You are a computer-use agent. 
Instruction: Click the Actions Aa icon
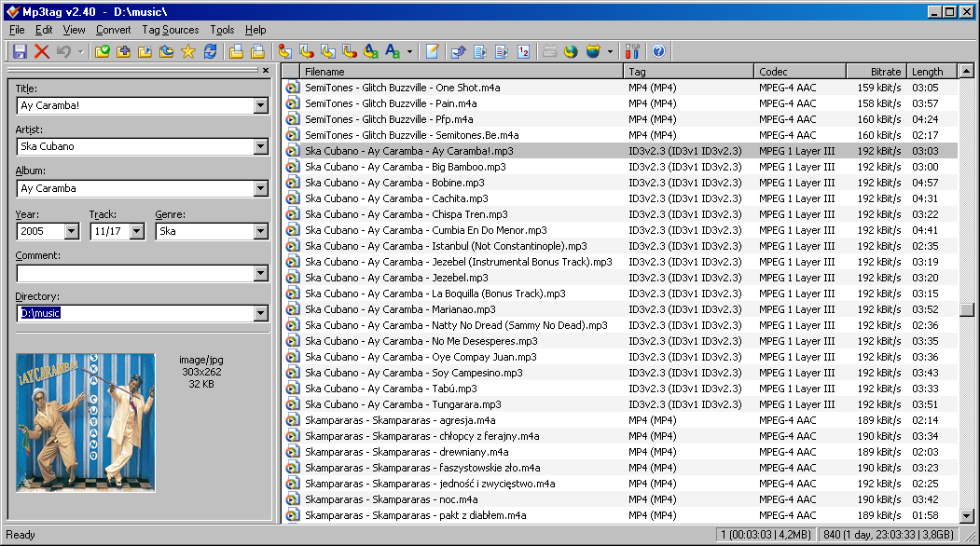[x=393, y=51]
